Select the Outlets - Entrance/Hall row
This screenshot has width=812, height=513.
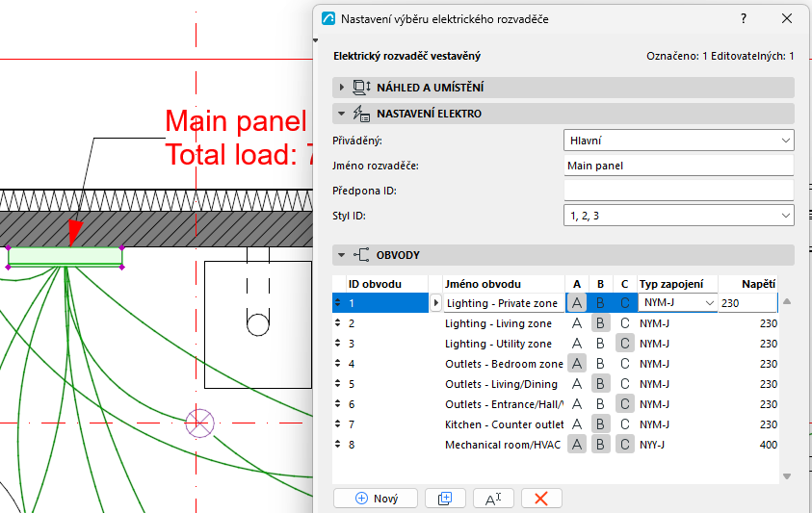[555, 404]
